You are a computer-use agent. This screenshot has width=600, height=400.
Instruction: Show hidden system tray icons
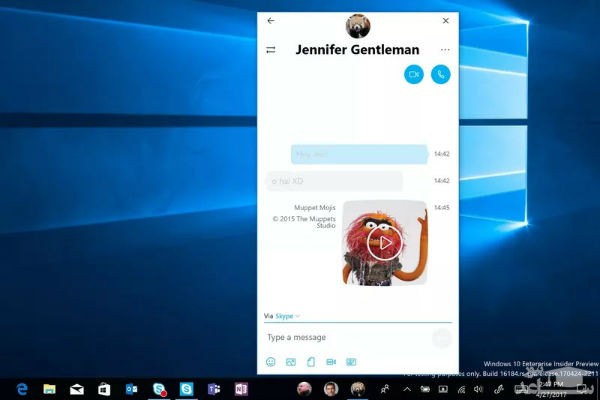click(x=407, y=389)
